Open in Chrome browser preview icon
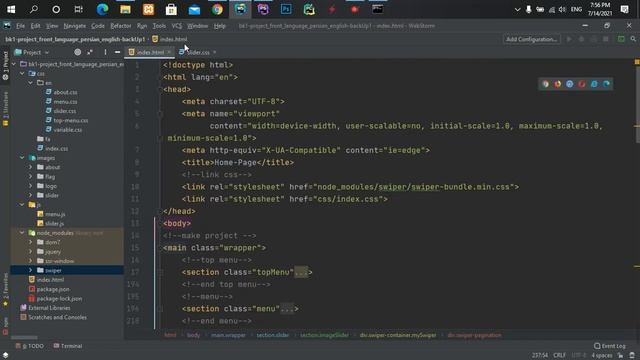This screenshot has height=360, width=640. pos(545,84)
